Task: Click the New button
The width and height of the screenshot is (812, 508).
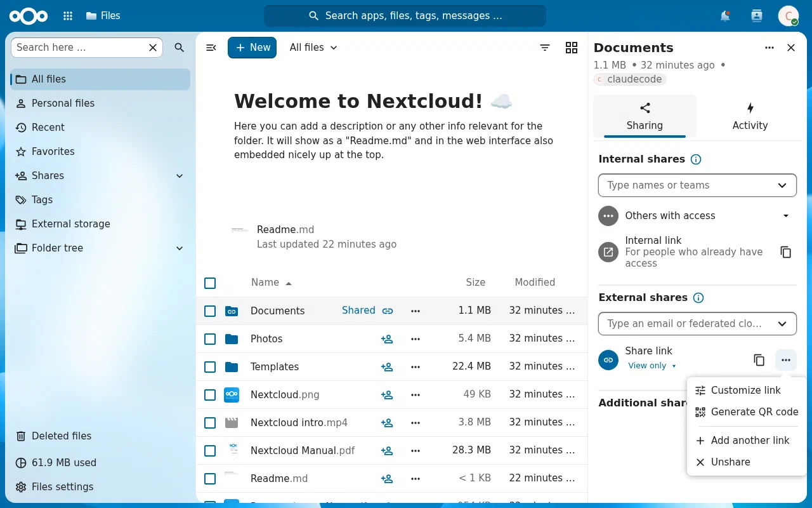Action: point(252,48)
